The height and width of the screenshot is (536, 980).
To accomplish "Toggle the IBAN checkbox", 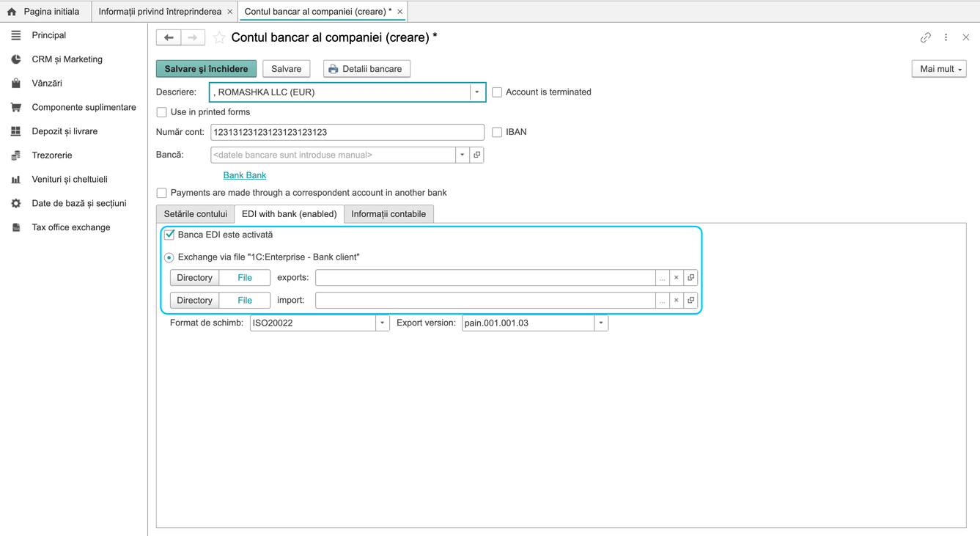I will (497, 132).
